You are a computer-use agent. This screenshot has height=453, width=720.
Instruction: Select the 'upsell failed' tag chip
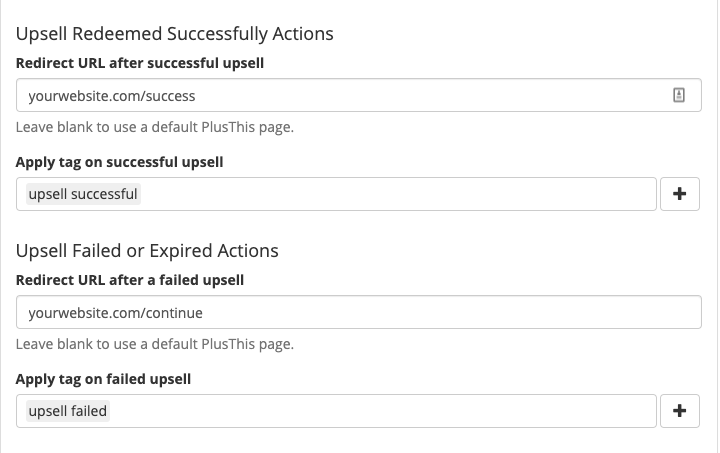[68, 411]
